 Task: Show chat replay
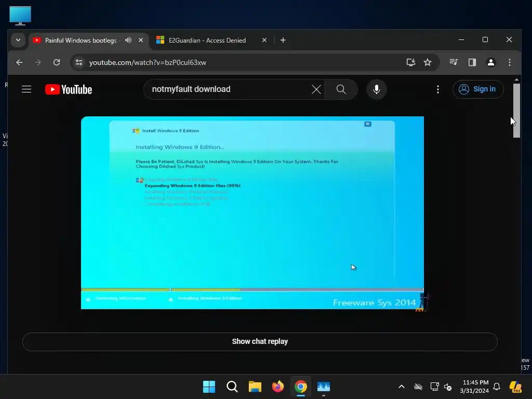[x=260, y=342]
